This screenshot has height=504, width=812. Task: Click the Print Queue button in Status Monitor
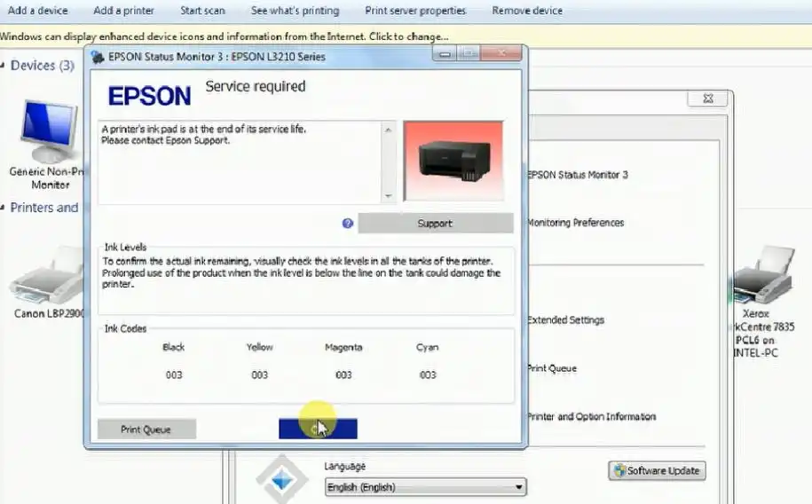(146, 429)
